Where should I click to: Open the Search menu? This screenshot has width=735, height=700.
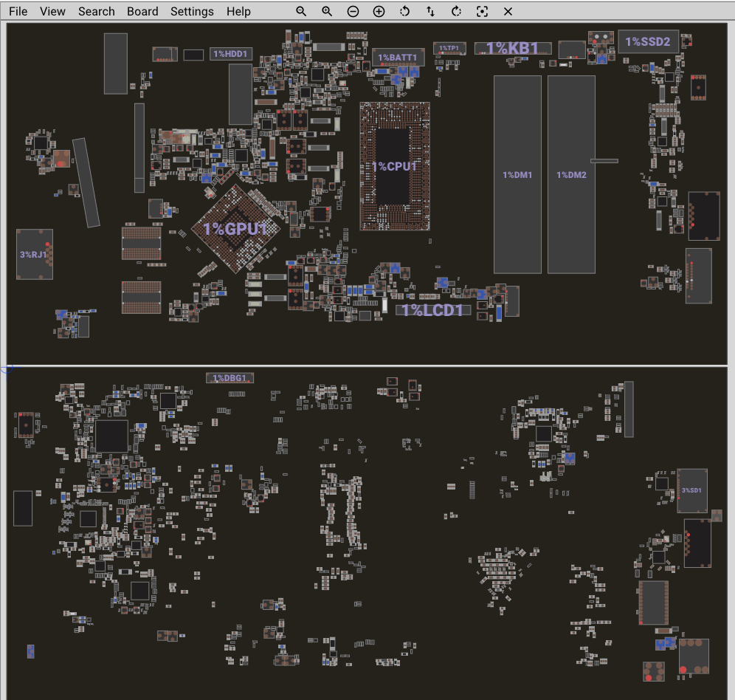pos(97,12)
